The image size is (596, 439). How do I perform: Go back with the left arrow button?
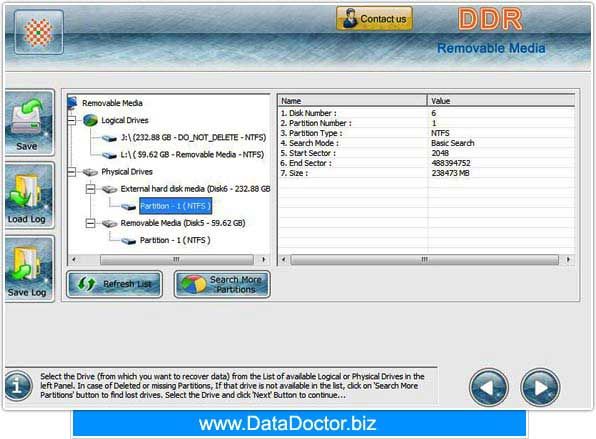[x=488, y=387]
